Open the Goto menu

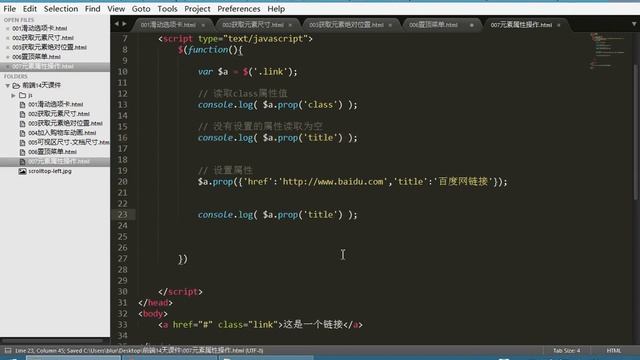pyautogui.click(x=141, y=9)
